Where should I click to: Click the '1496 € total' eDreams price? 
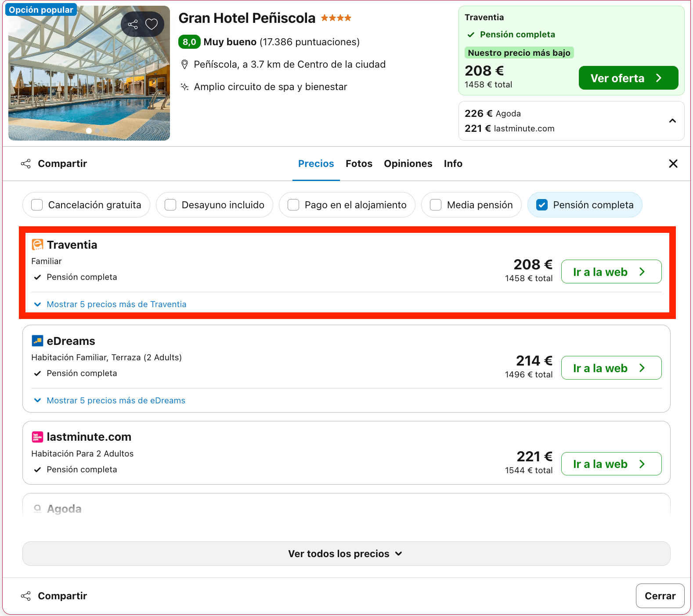[x=529, y=374]
